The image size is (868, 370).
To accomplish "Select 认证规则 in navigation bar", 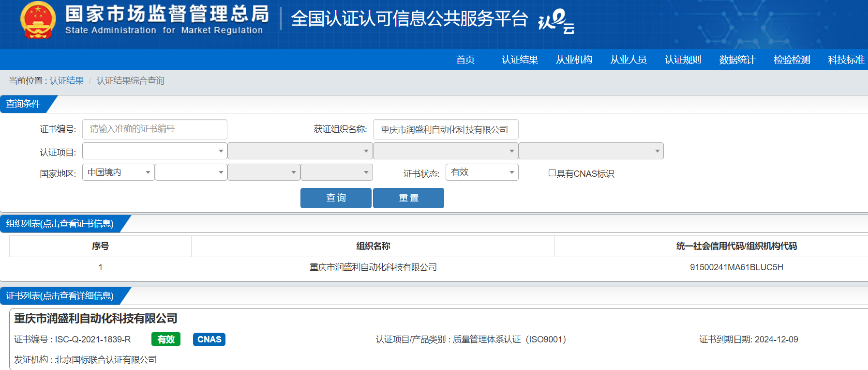I will [683, 60].
